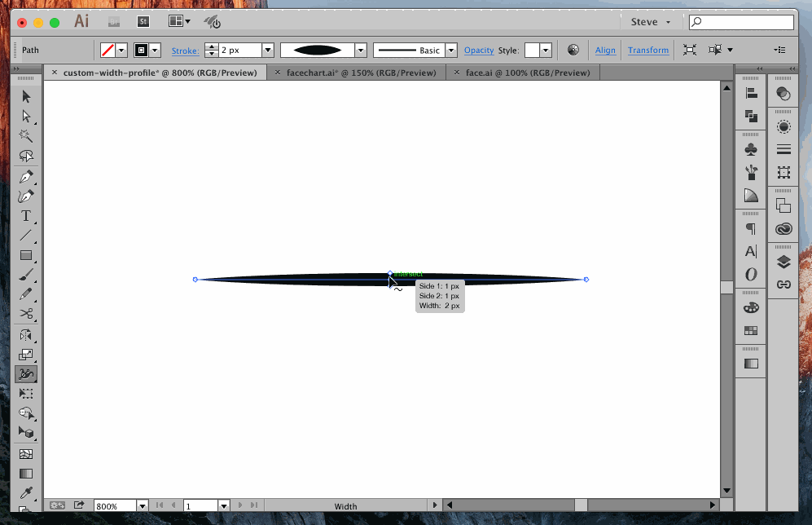
Task: Open the Appearance panel icon
Action: pos(783,127)
